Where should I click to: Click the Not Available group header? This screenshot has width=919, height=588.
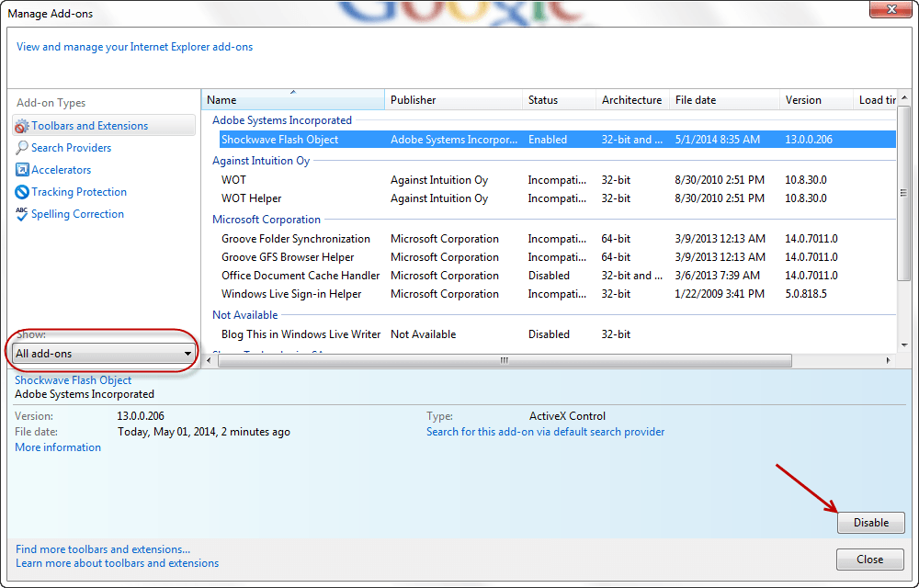point(245,315)
